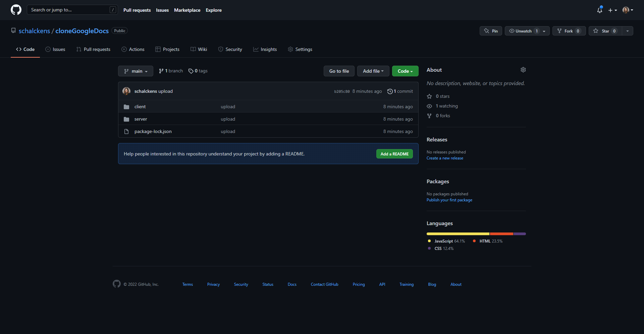
Task: Click Publish your first package link
Action: pos(449,200)
